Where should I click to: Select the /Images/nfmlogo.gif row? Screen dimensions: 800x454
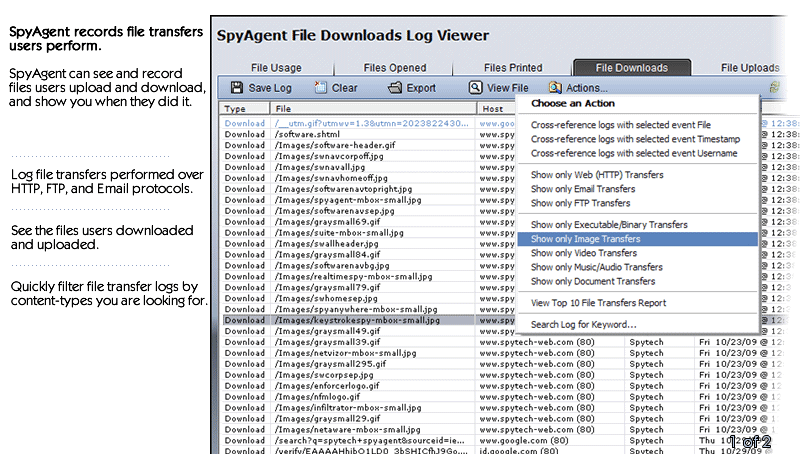(503, 397)
